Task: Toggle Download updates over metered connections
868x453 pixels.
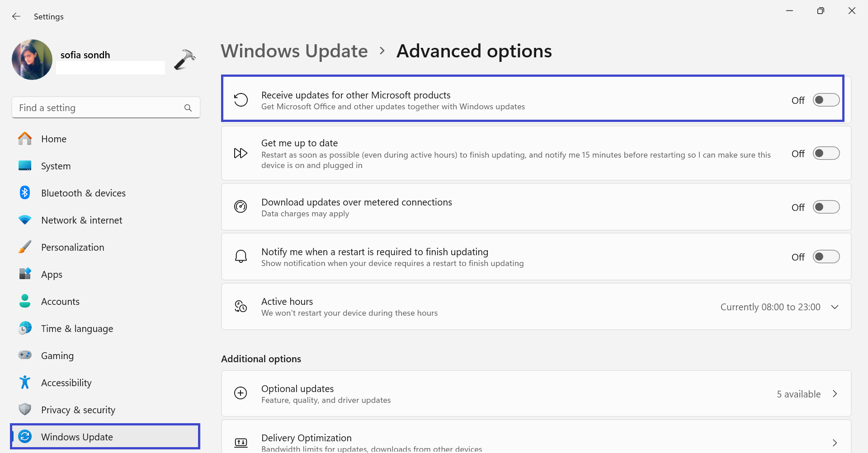Action: pos(826,207)
